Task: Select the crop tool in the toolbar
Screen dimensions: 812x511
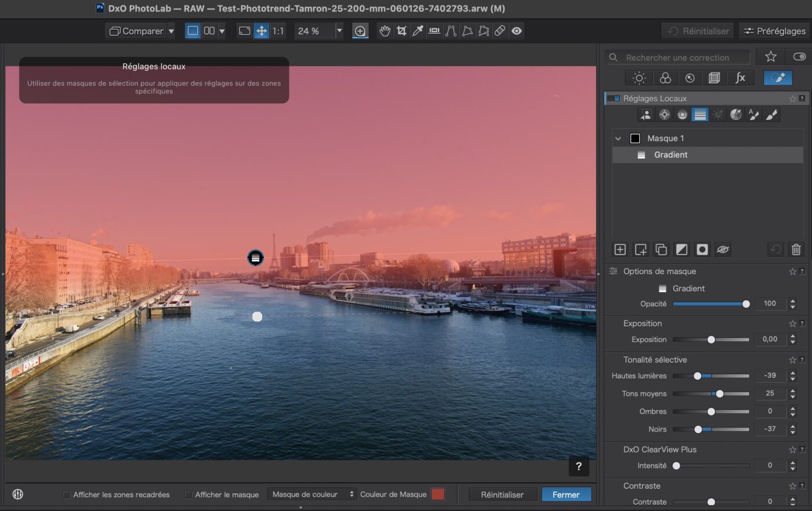Action: (401, 31)
